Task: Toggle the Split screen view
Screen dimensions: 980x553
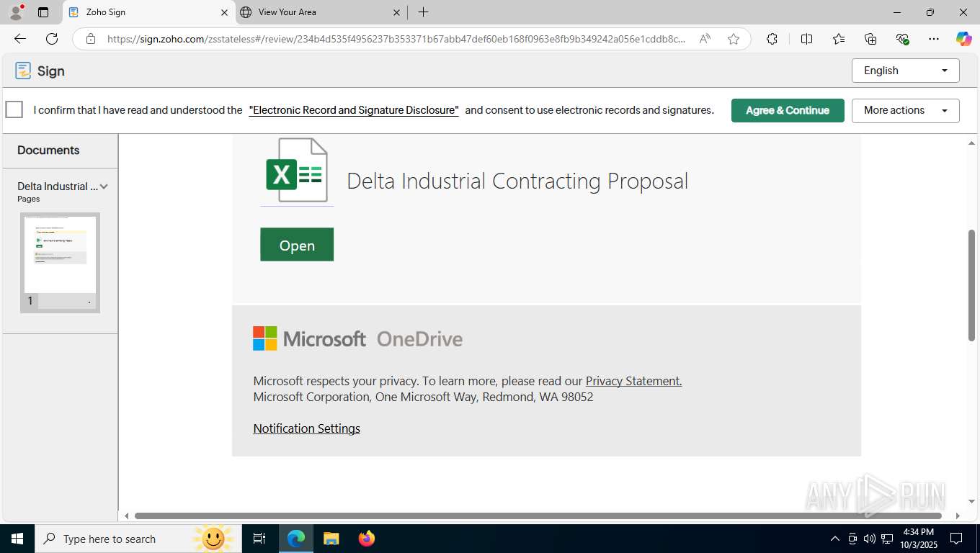Action: [806, 39]
